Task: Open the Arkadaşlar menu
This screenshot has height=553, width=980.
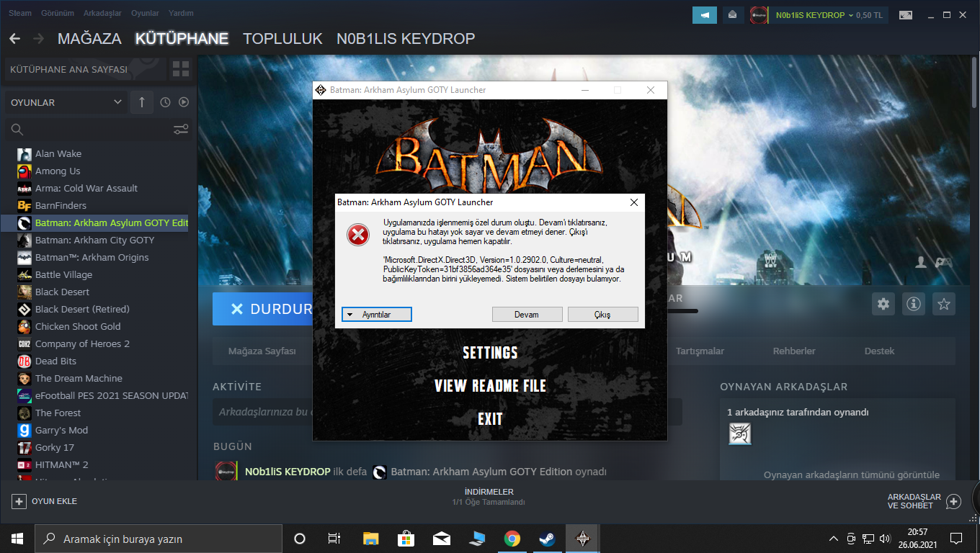Action: click(102, 13)
